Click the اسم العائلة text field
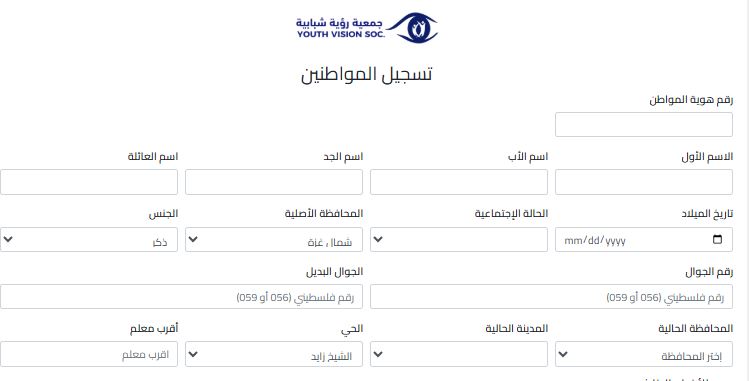 point(89,182)
